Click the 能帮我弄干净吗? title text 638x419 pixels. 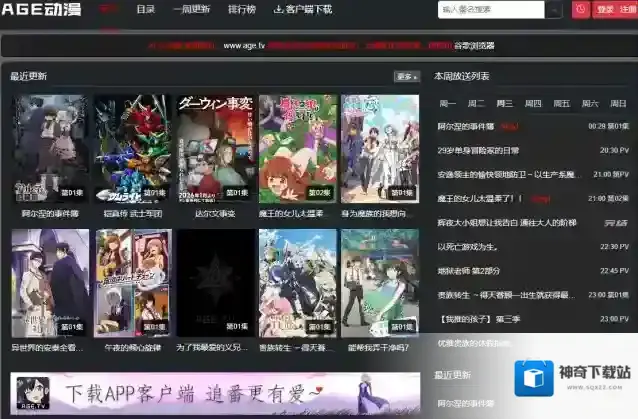pos(378,348)
